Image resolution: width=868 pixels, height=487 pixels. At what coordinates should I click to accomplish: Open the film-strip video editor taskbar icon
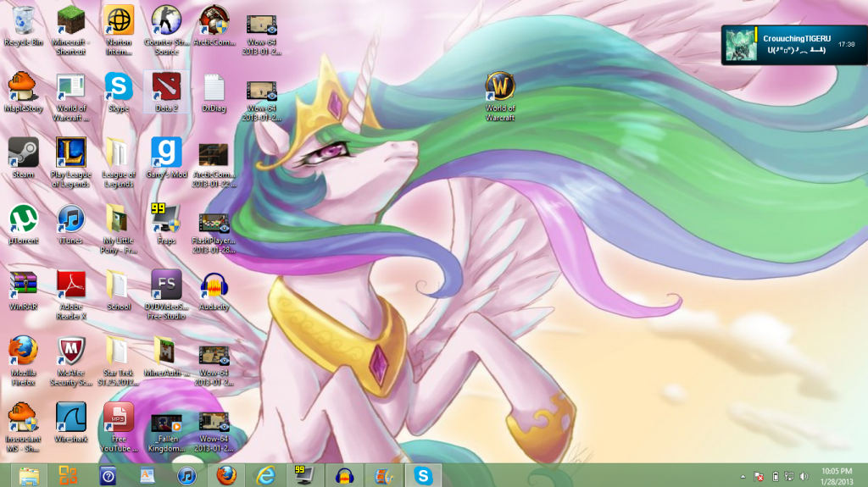384,476
